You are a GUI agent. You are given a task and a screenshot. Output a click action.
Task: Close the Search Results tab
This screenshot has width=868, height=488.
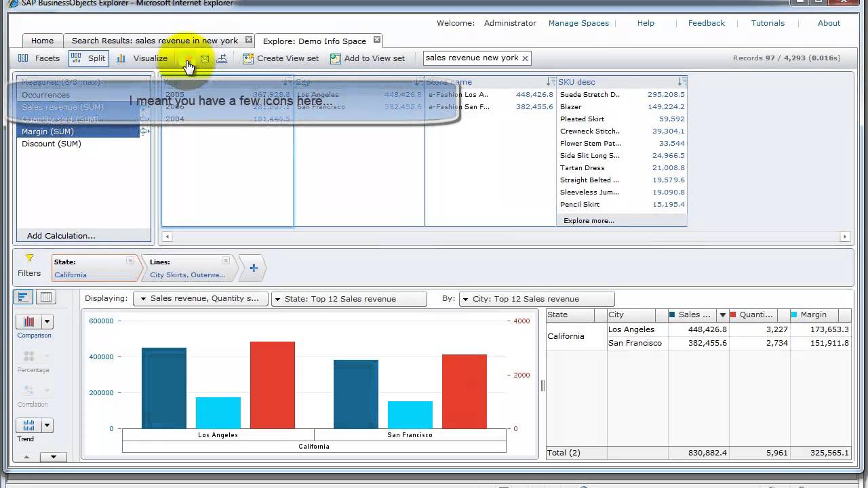249,40
